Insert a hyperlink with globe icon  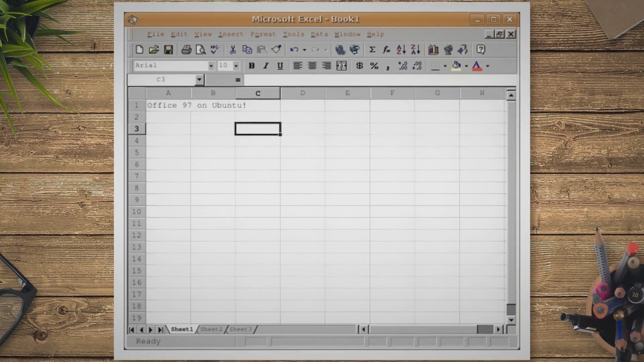(340, 50)
